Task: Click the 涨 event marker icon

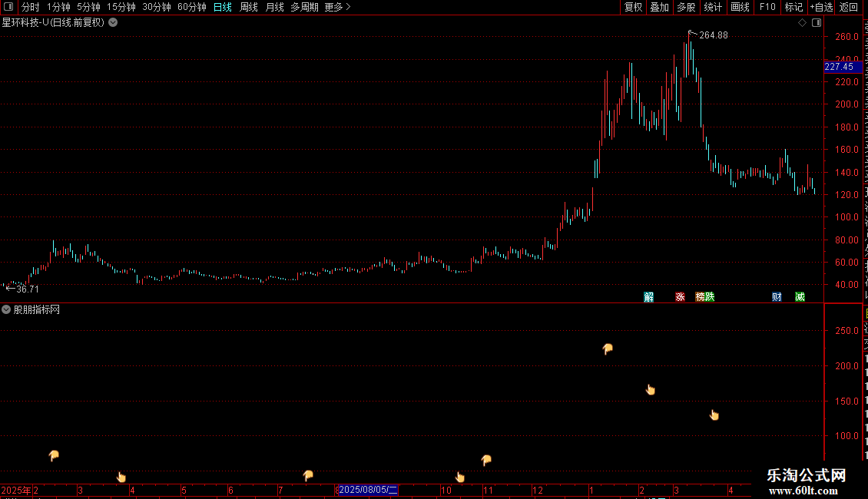Action: [x=680, y=297]
